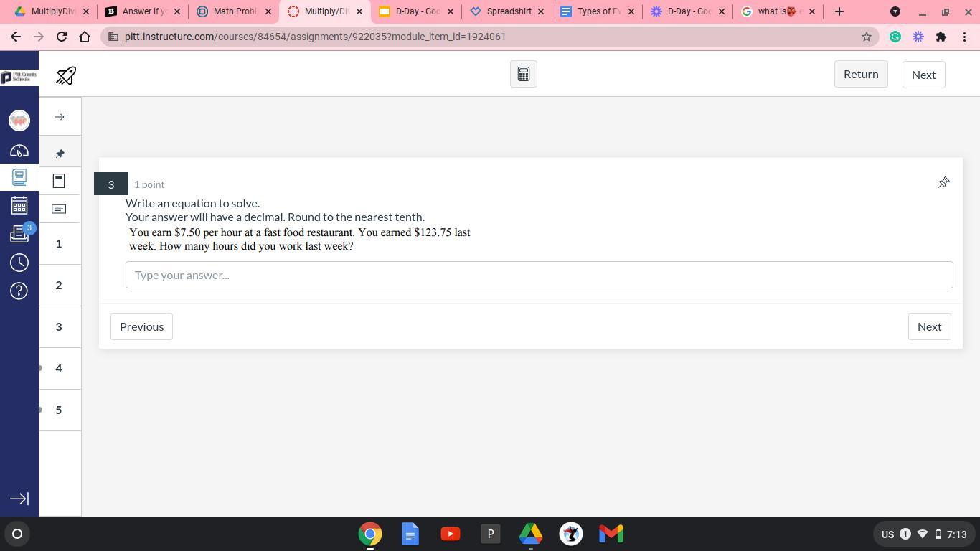
Task: Open tab search dropdown arrow
Action: [895, 11]
